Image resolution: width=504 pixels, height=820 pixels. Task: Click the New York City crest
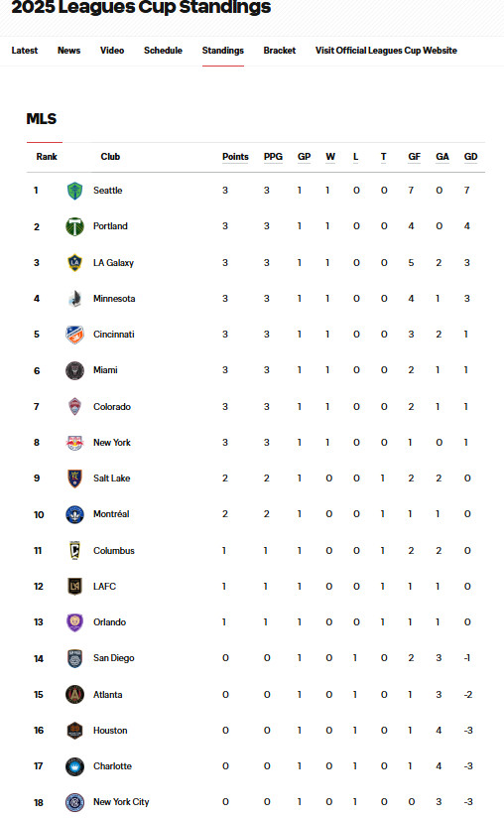pos(74,802)
